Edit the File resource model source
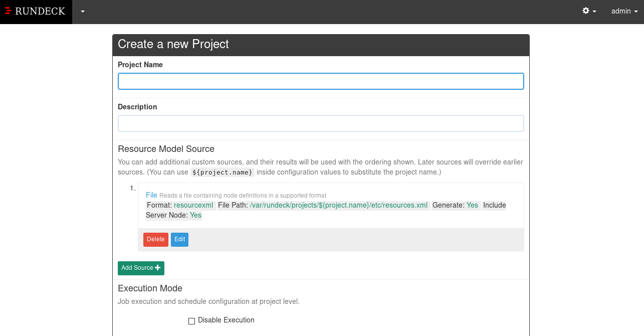 coord(179,239)
